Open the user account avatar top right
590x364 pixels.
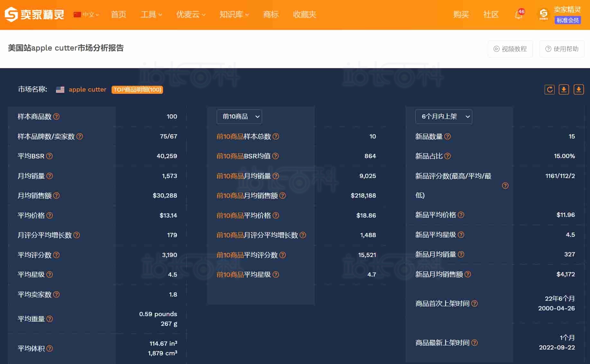pyautogui.click(x=544, y=14)
